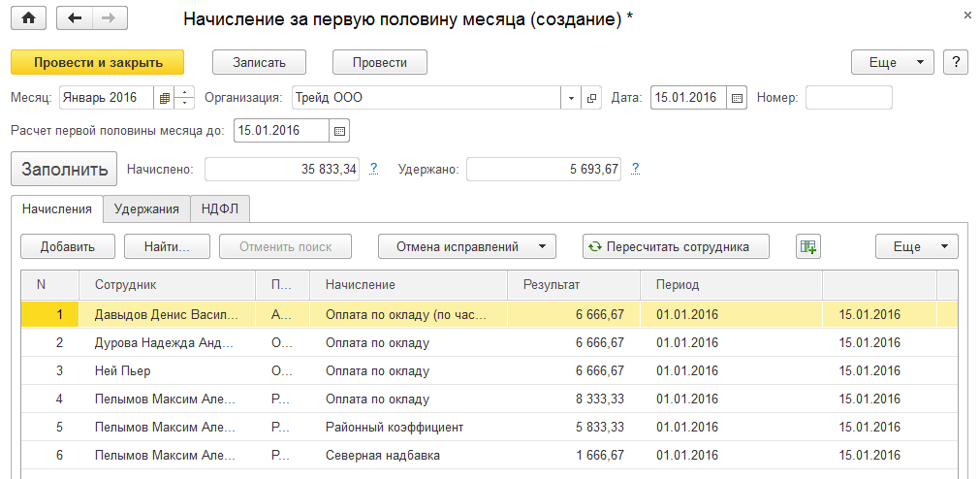Image resolution: width=980 pixels, height=479 pixels.
Task: Open the month picker icon next to Январь 2016
Action: tap(165, 98)
